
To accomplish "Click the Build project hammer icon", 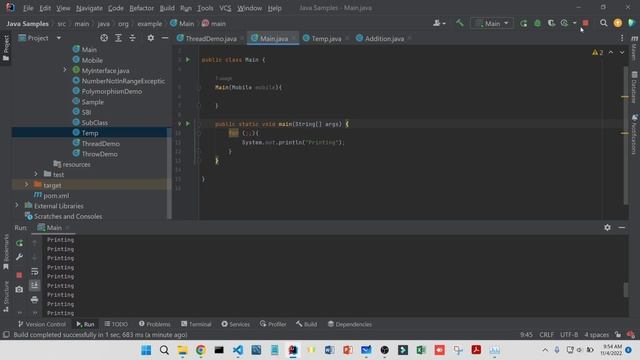I will (460, 23).
